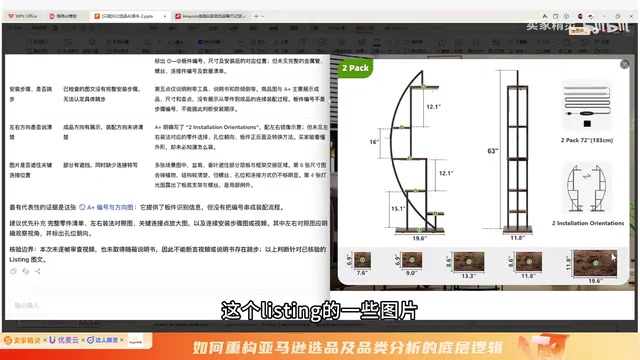Close the .pptx document tab
Image resolution: width=640 pixels, height=360 pixels.
[x=164, y=16]
